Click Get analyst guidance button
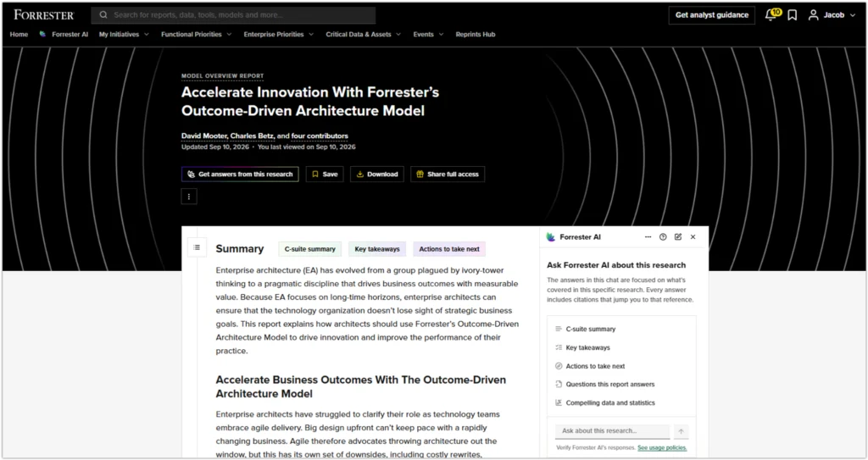The height and width of the screenshot is (460, 868). pos(712,15)
